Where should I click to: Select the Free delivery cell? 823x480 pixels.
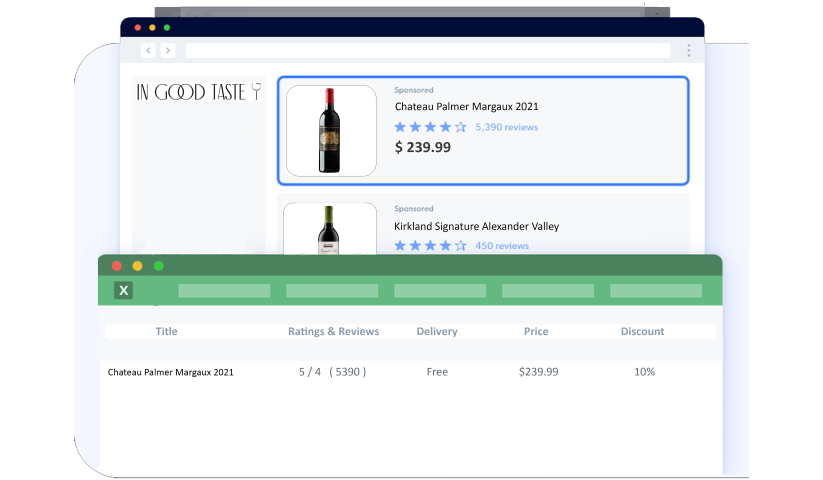(x=437, y=372)
